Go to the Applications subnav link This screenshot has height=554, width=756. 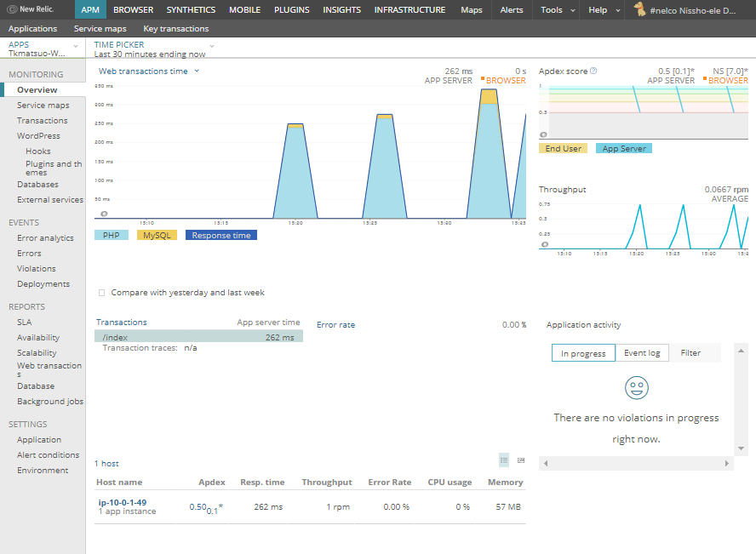click(33, 28)
